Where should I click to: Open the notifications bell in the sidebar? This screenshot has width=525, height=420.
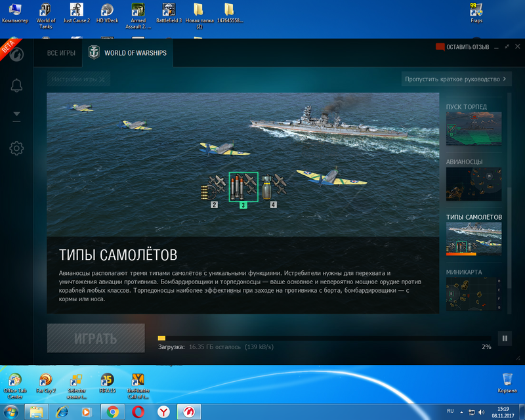pos(16,85)
